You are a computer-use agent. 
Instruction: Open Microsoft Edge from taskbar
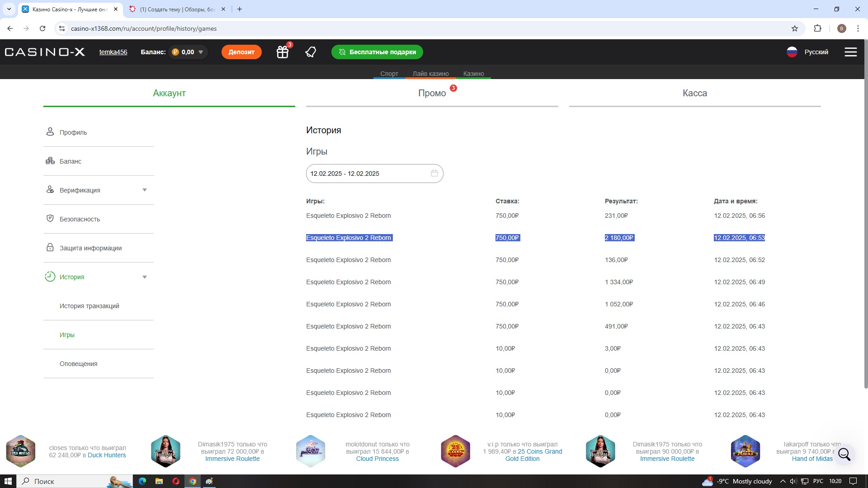coord(142,481)
